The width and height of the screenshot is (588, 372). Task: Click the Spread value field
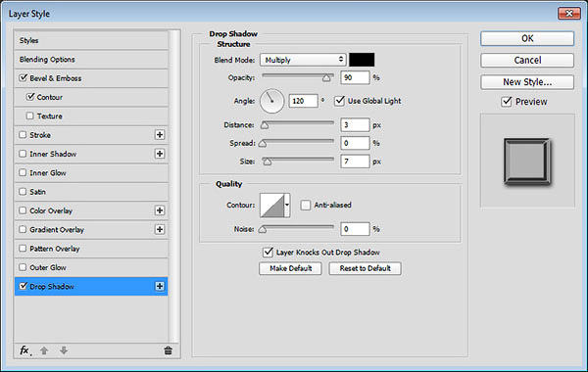tap(355, 143)
